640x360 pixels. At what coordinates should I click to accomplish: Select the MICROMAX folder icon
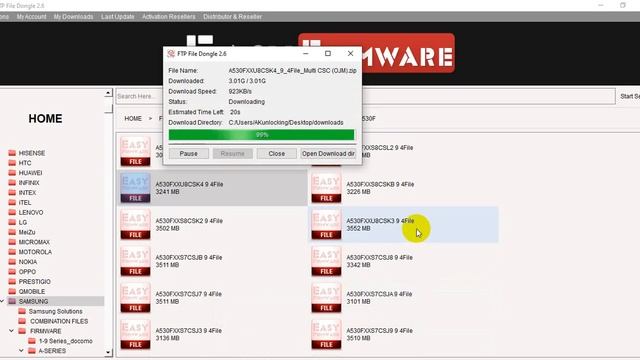12,242
